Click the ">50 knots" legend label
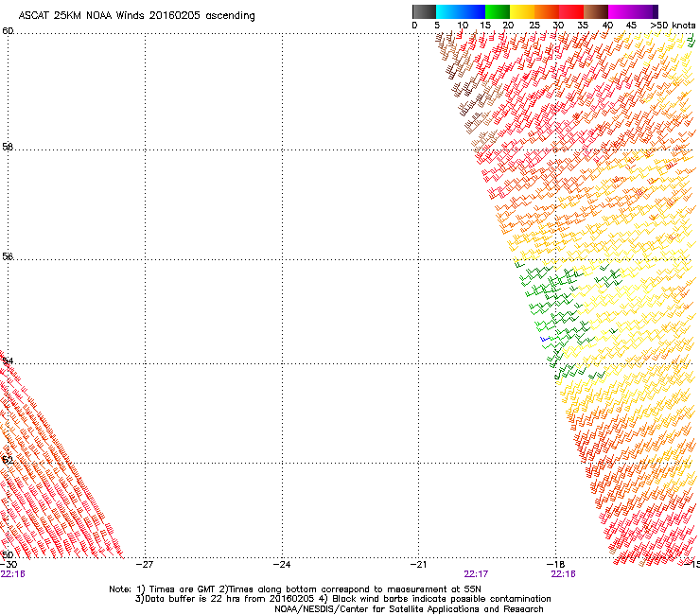The image size is (700, 615). tap(673, 26)
